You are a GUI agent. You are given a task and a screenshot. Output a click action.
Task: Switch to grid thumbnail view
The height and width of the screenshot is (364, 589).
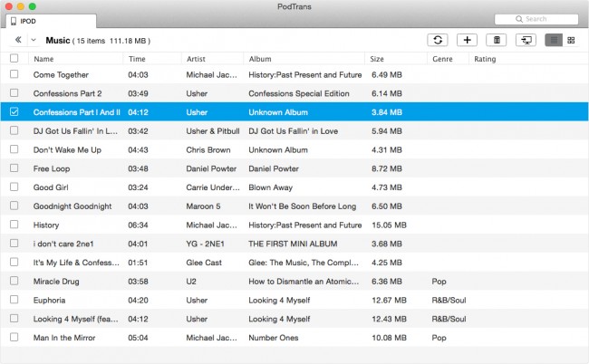pos(572,40)
